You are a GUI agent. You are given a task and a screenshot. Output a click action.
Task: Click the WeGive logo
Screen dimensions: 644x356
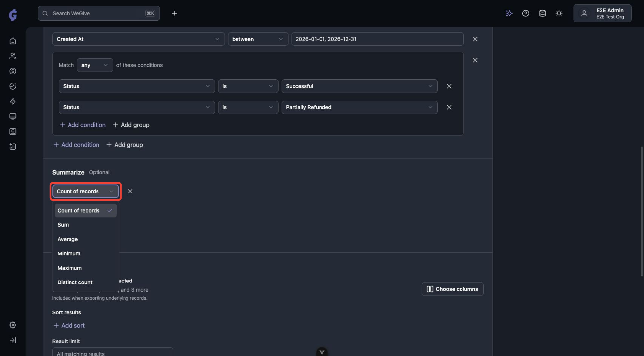[13, 15]
